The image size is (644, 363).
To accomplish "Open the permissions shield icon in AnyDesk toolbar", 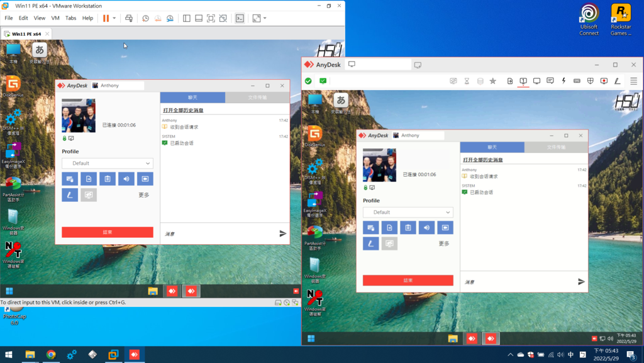I will point(590,81).
